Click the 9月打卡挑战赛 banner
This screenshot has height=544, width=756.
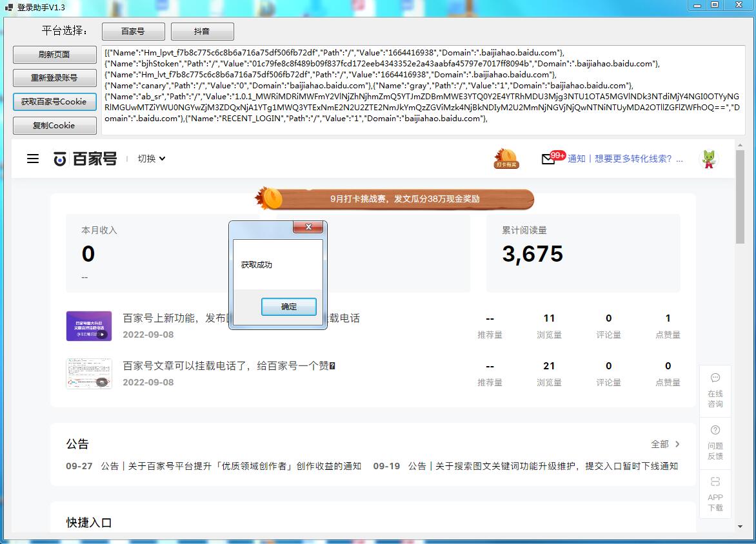click(x=394, y=199)
